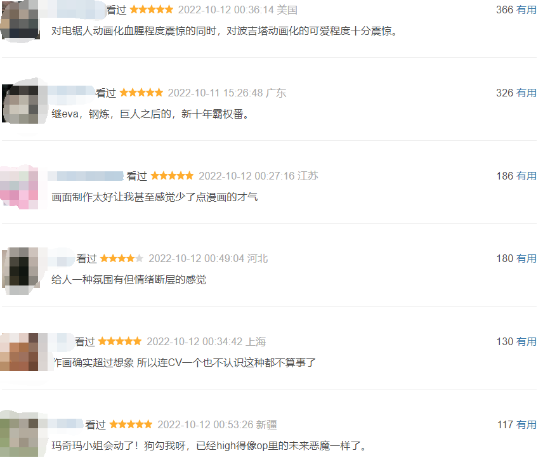Mark the 366-vote review as useful
This screenshot has width=550, height=472.
click(526, 10)
